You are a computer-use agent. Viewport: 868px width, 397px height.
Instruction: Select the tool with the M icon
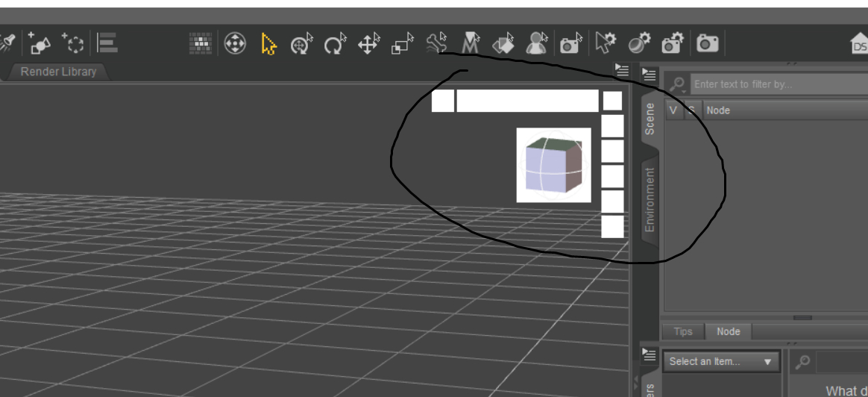click(x=470, y=43)
